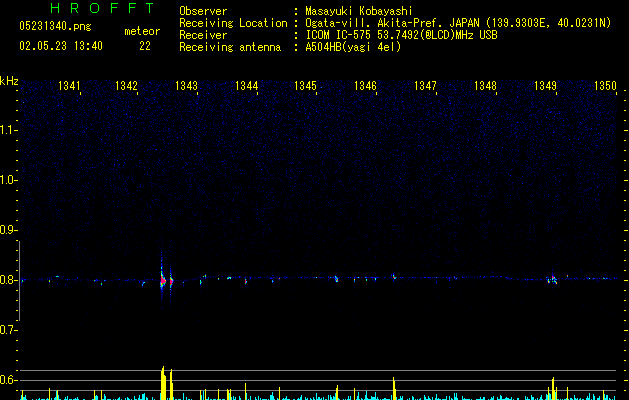Click the 1342 time axis label
629x400 pixels.
[126, 86]
